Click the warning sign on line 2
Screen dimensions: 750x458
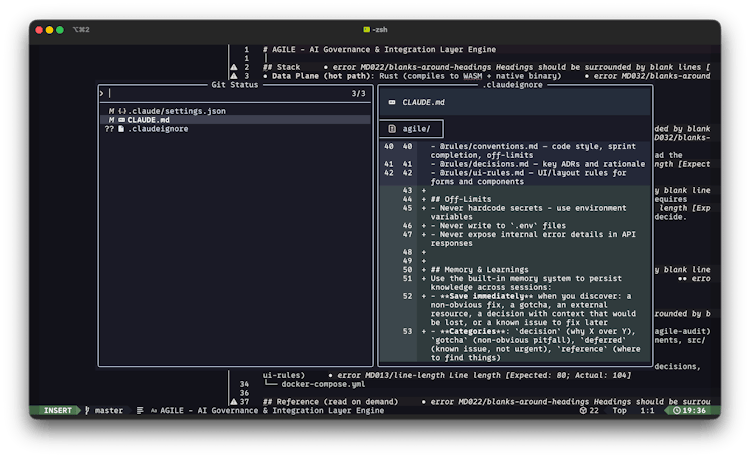point(234,66)
